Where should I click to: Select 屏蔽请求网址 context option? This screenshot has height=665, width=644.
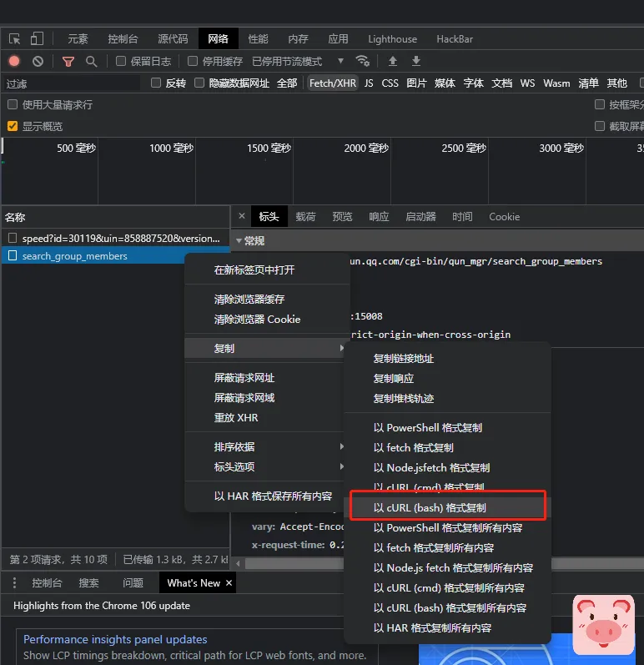tap(264, 377)
